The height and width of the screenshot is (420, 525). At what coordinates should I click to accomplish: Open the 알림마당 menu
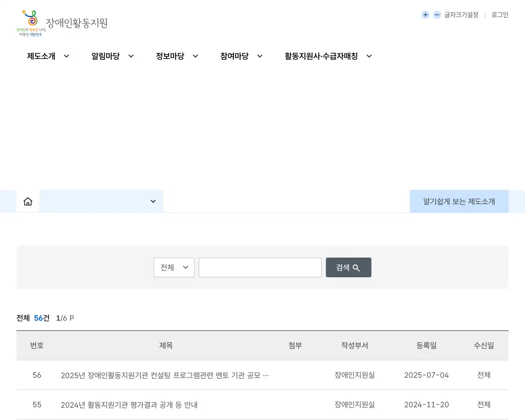click(106, 56)
